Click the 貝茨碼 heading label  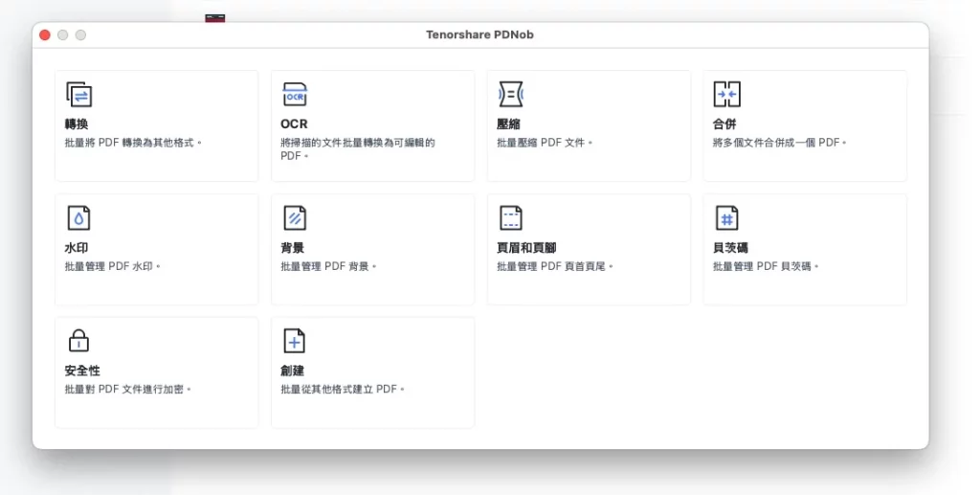point(730,247)
